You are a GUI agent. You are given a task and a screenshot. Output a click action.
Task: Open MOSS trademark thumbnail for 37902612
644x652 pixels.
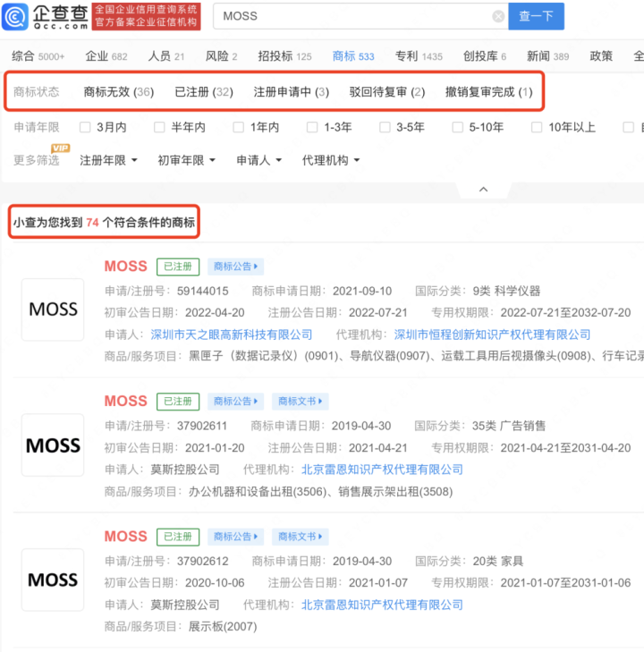point(53,580)
